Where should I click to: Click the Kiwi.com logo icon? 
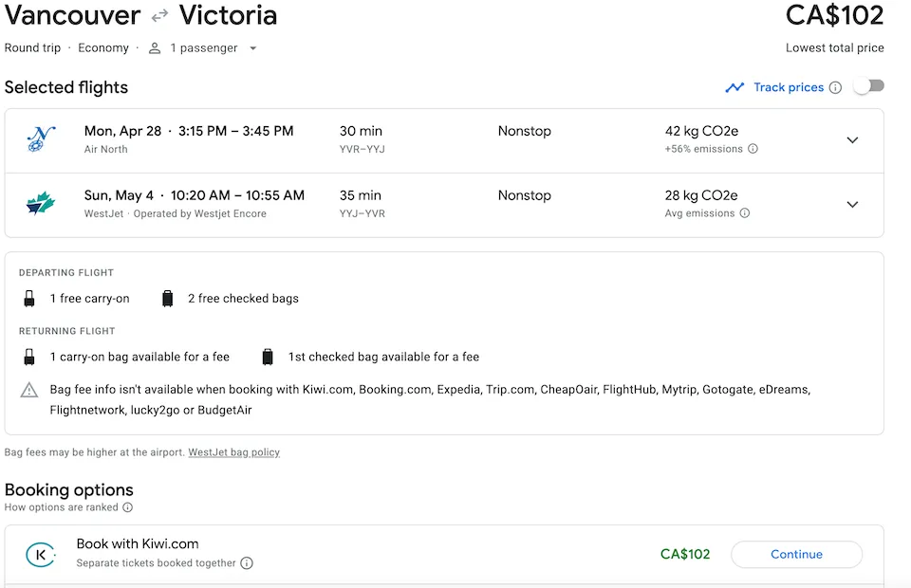click(41, 554)
